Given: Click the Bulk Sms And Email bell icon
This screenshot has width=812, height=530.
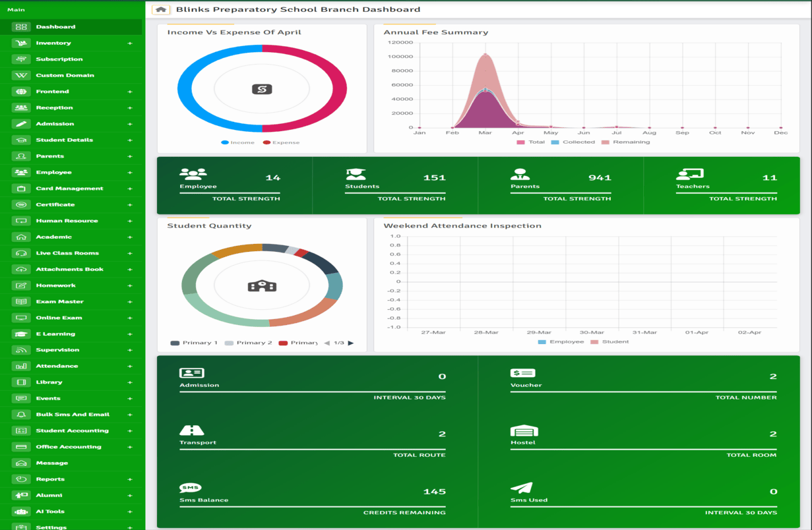Looking at the screenshot, I should coord(21,415).
